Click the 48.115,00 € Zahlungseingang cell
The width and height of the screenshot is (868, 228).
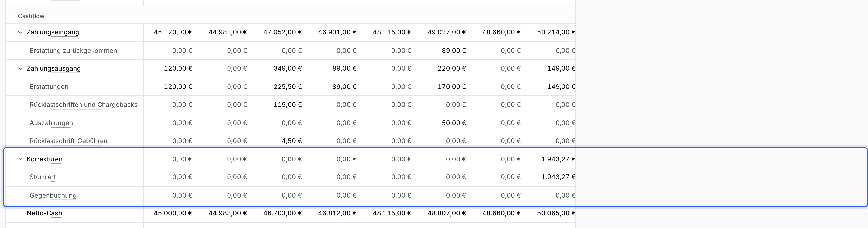[x=392, y=32]
